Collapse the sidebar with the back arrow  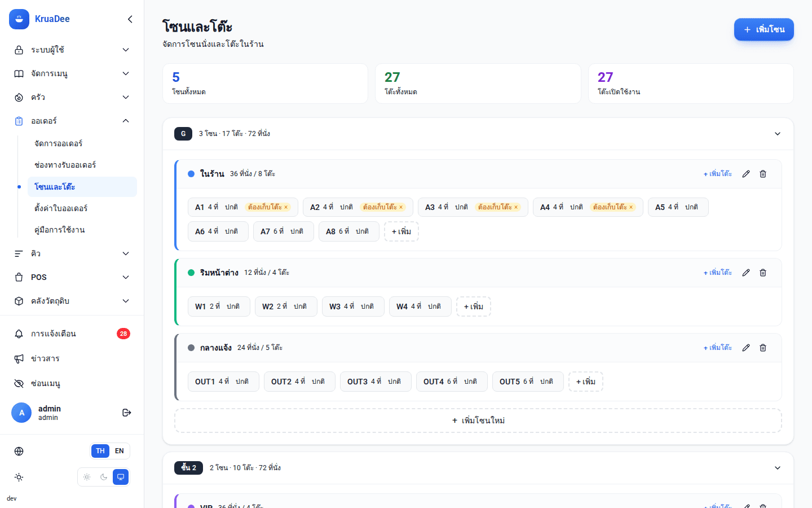click(x=130, y=19)
